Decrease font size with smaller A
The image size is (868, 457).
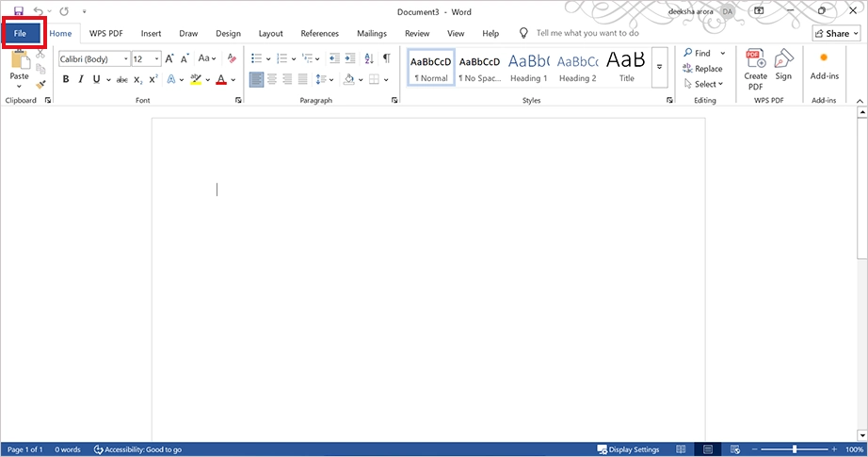[x=185, y=58]
